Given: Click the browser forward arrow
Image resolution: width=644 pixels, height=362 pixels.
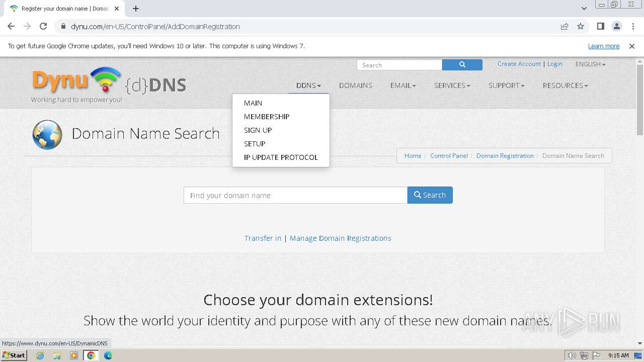Looking at the screenshot, I should pos(27,26).
